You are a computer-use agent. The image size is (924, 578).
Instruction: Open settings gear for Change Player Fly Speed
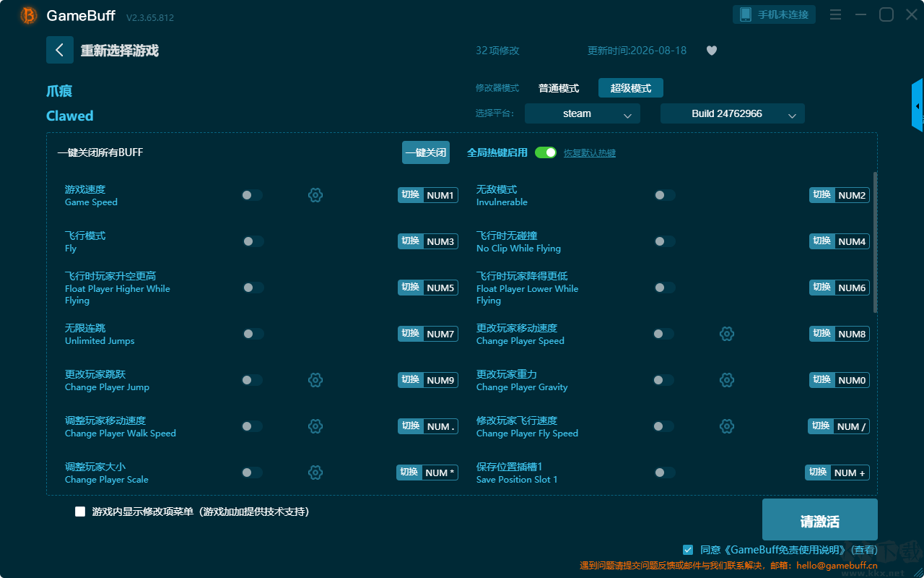(727, 426)
